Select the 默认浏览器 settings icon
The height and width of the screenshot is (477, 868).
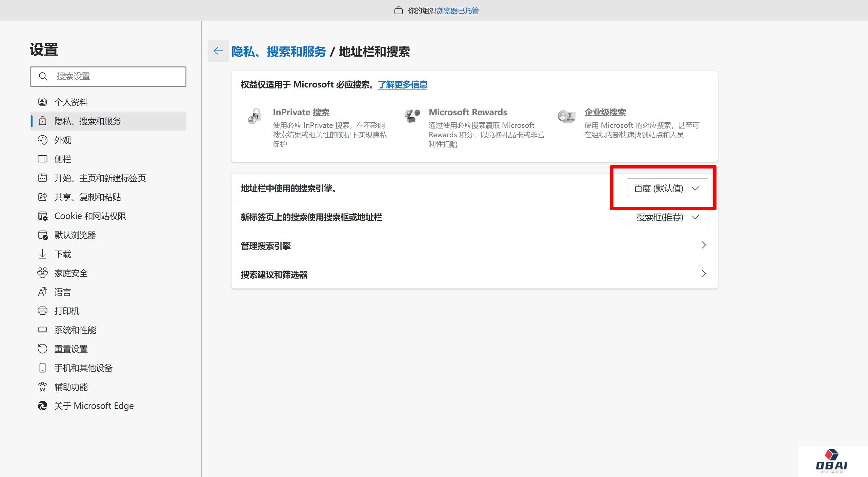pyautogui.click(x=43, y=235)
